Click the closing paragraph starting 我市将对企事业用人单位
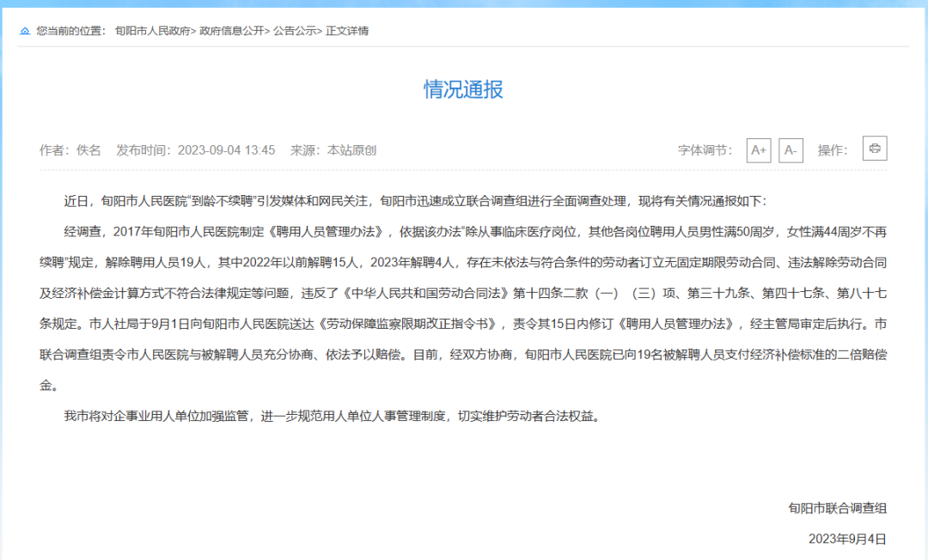928x560 pixels. [334, 417]
